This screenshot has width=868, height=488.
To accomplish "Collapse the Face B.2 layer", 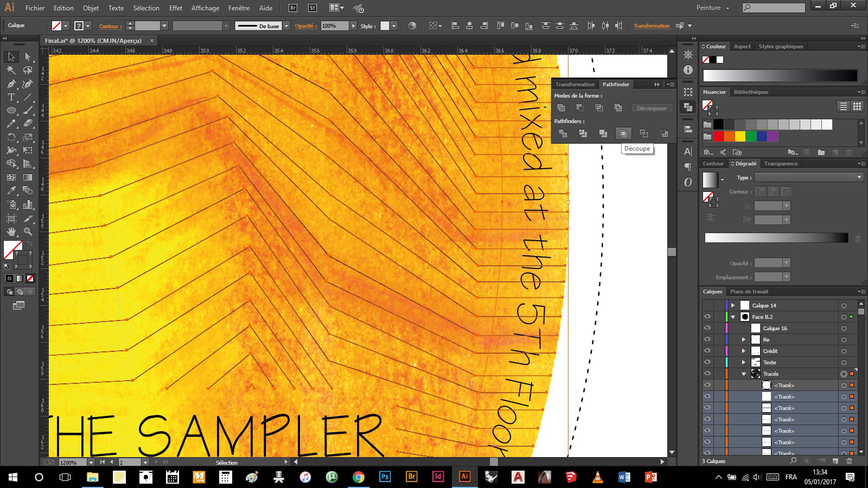I will click(x=733, y=317).
